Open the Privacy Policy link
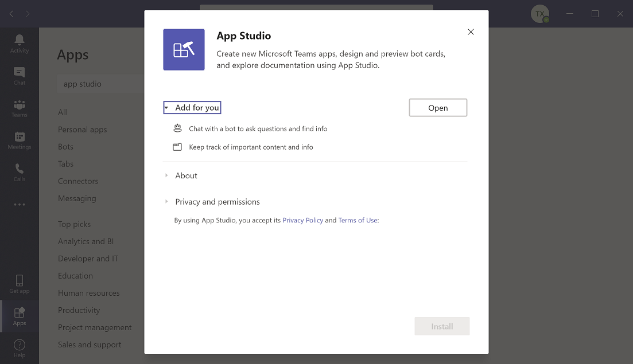Viewport: 633px width, 364px height. [303, 220]
